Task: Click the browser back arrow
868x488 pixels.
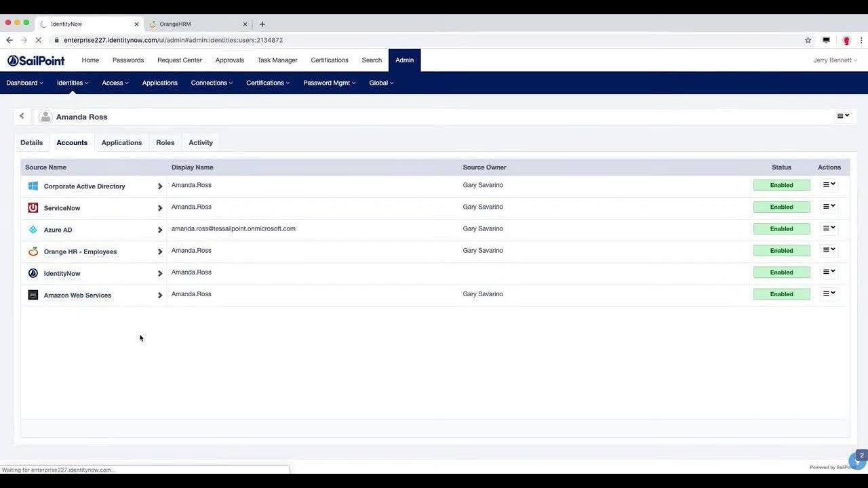Action: [9, 40]
